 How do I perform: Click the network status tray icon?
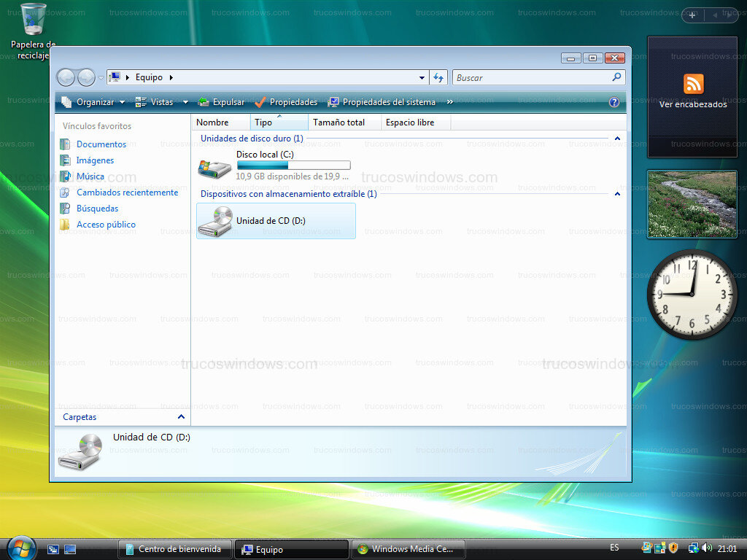tap(692, 548)
